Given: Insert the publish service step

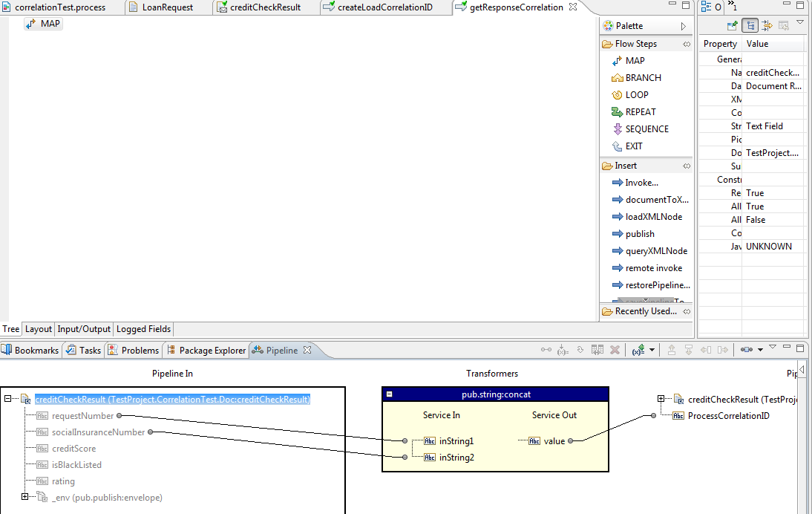Looking at the screenshot, I should pos(639,234).
